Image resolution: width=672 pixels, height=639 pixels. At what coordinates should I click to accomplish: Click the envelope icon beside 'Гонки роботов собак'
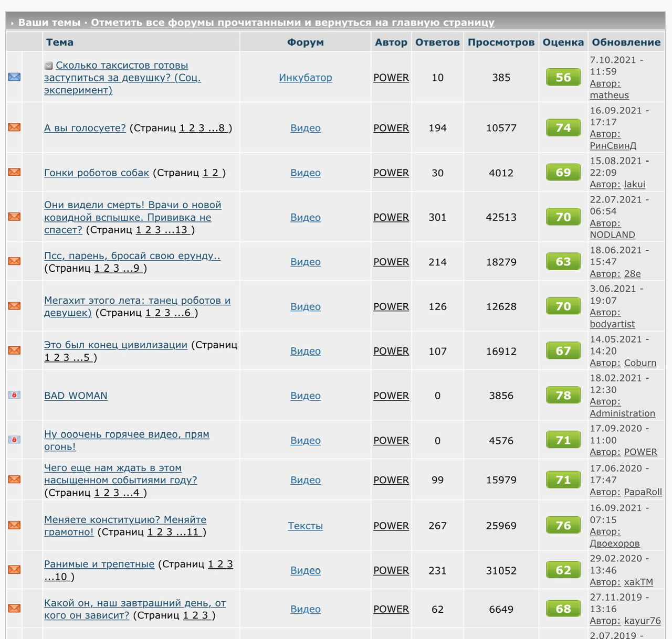click(14, 172)
